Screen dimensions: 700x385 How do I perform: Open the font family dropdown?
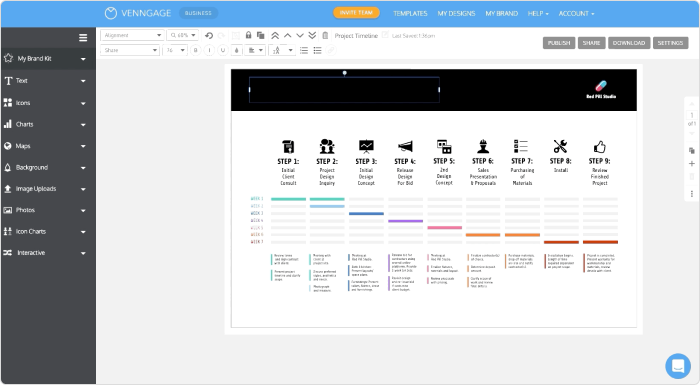coord(130,50)
